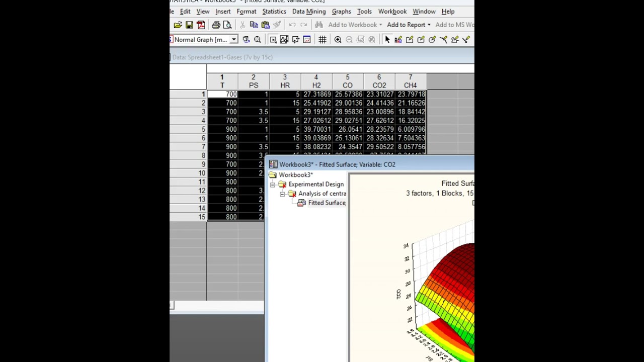Open the Statistics menu

274,12
